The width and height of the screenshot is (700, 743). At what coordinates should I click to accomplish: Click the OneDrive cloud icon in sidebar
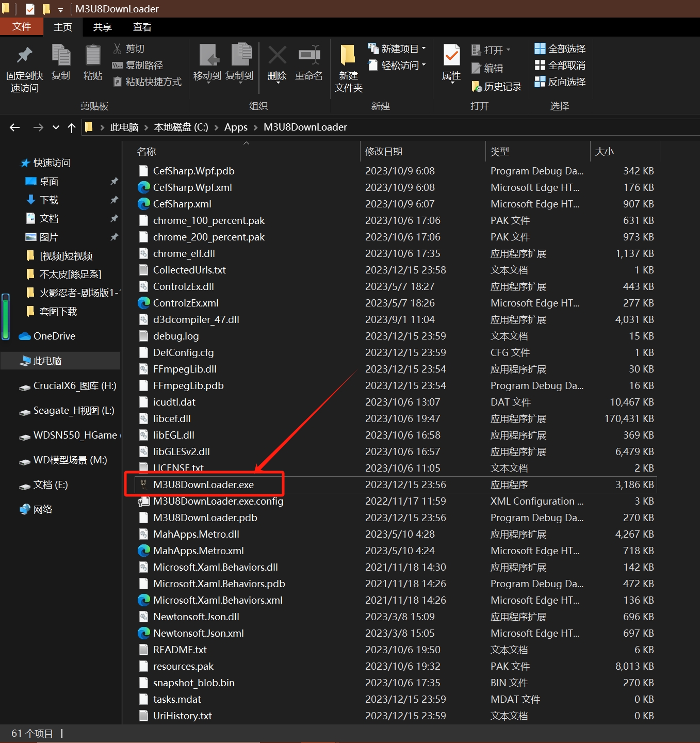pyautogui.click(x=25, y=336)
